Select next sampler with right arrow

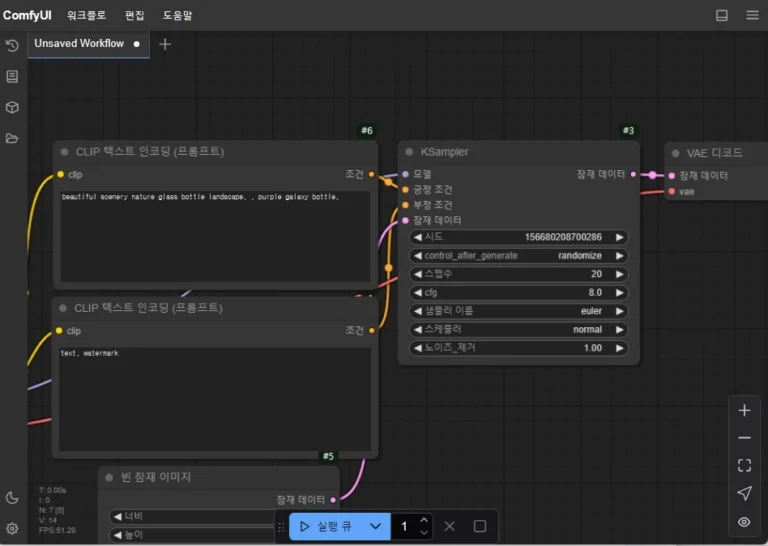point(620,311)
